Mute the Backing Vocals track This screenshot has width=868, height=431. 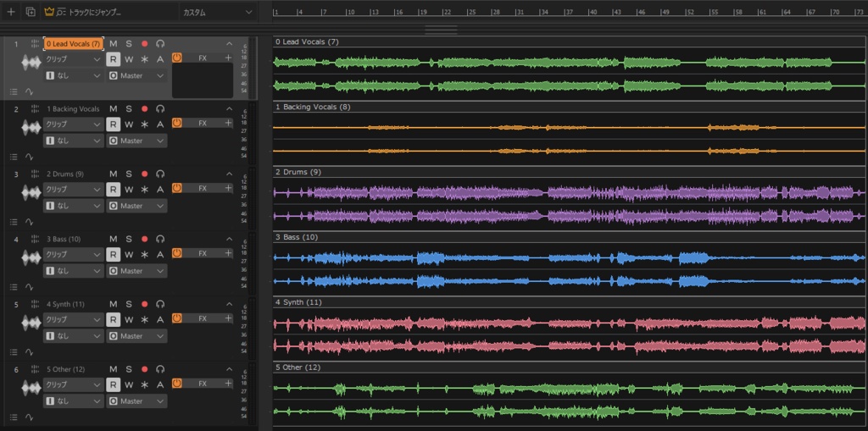tap(113, 109)
